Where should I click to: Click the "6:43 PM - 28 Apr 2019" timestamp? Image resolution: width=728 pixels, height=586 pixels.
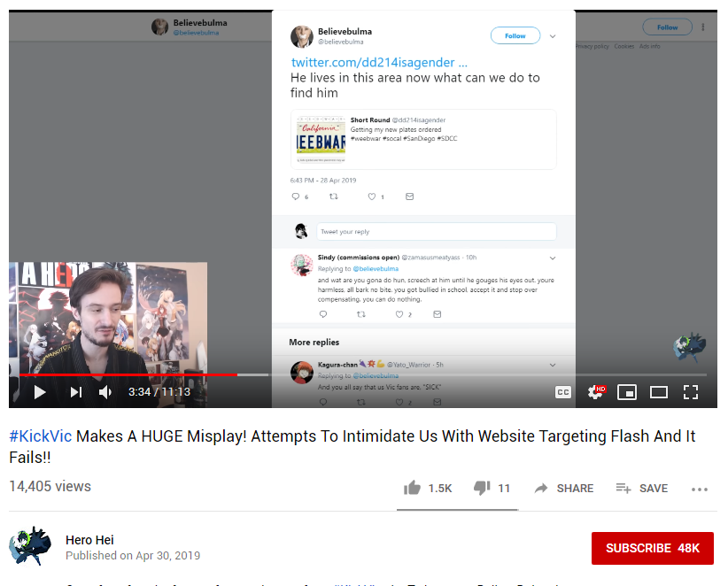[x=323, y=181]
